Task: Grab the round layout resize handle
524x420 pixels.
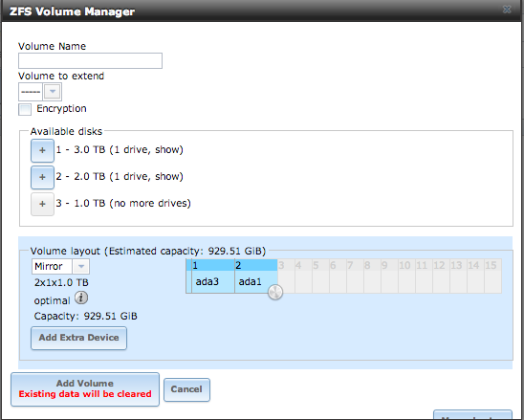Action: [275, 292]
